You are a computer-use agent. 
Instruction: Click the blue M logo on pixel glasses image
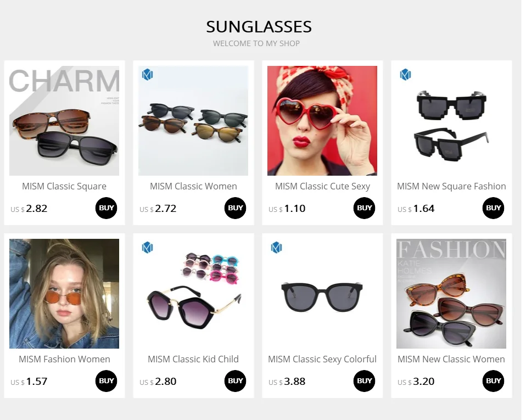point(405,75)
